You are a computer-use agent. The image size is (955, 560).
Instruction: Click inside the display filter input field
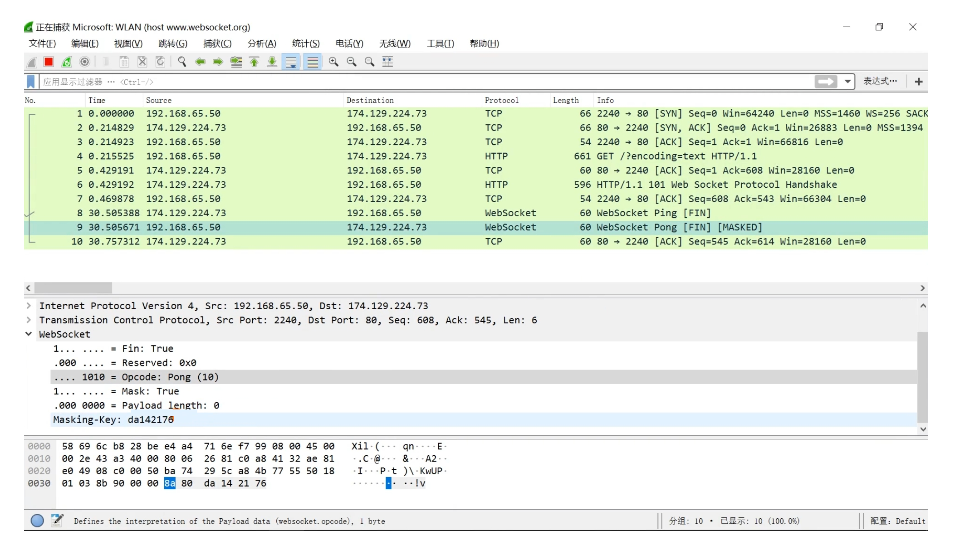pyautogui.click(x=408, y=82)
